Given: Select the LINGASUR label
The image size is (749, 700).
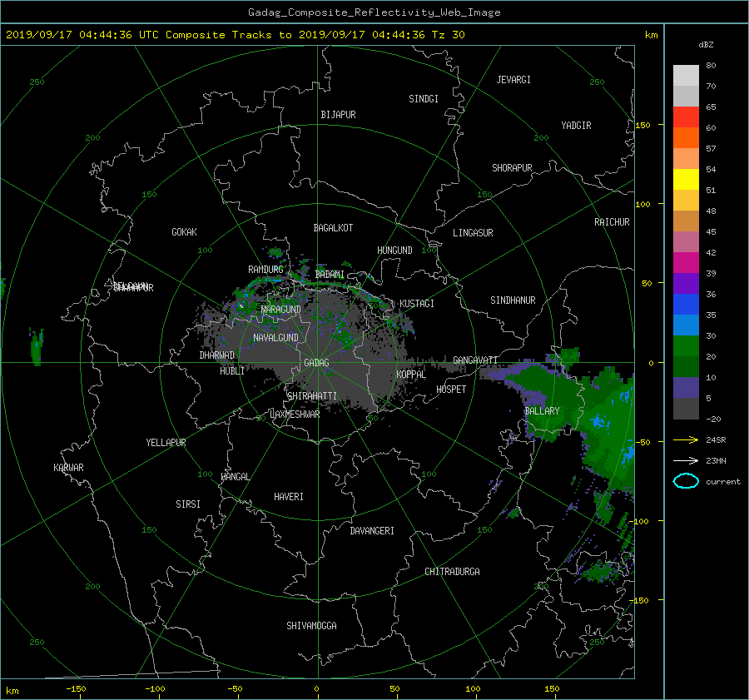Looking at the screenshot, I should (473, 233).
